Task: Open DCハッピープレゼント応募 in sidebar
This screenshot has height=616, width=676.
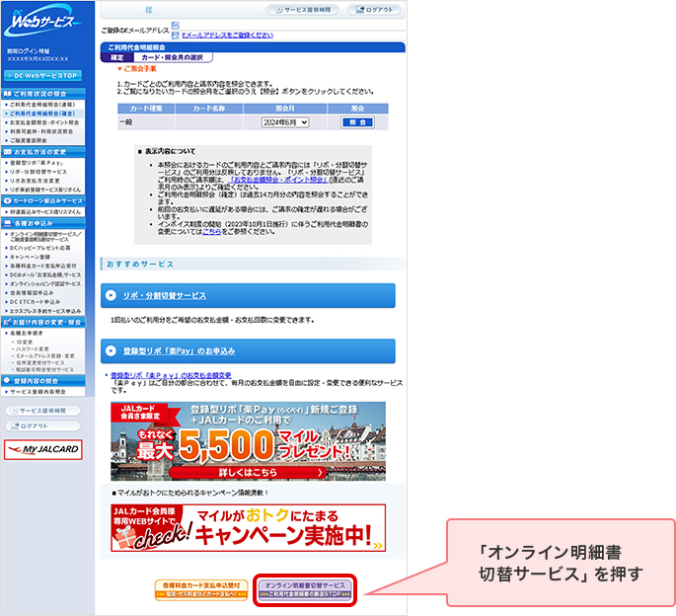Action: (40, 248)
